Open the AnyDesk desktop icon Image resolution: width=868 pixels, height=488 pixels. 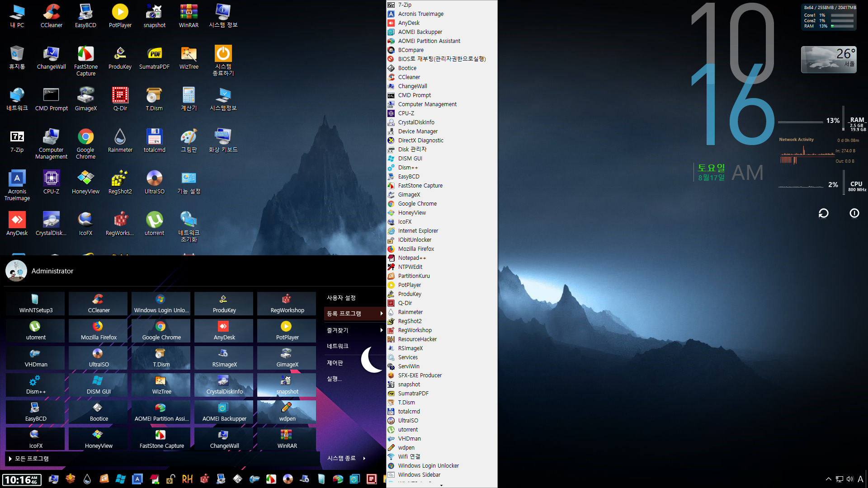click(x=17, y=224)
